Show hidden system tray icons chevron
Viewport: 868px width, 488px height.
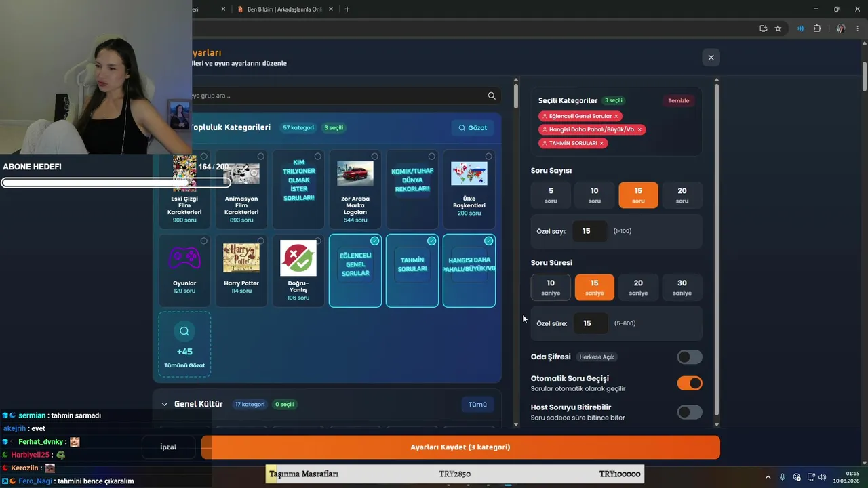tap(768, 477)
